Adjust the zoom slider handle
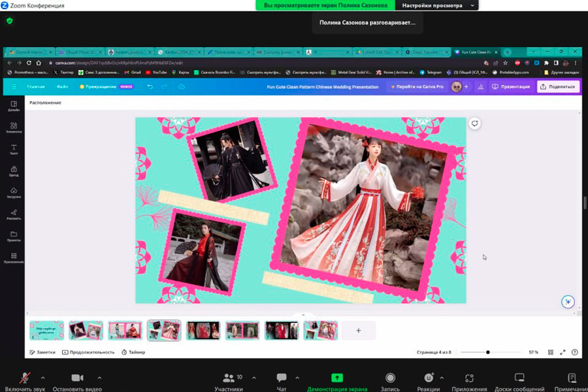 (487, 352)
